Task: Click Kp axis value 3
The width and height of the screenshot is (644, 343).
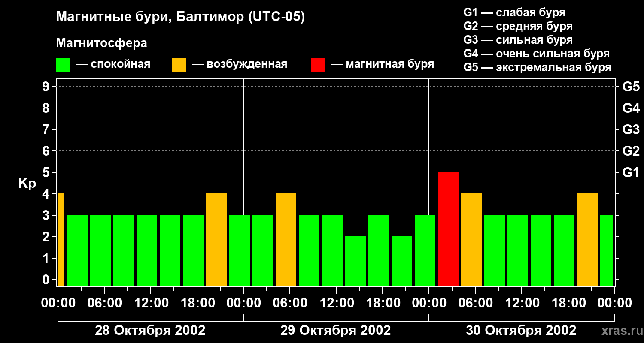Action: [x=47, y=215]
